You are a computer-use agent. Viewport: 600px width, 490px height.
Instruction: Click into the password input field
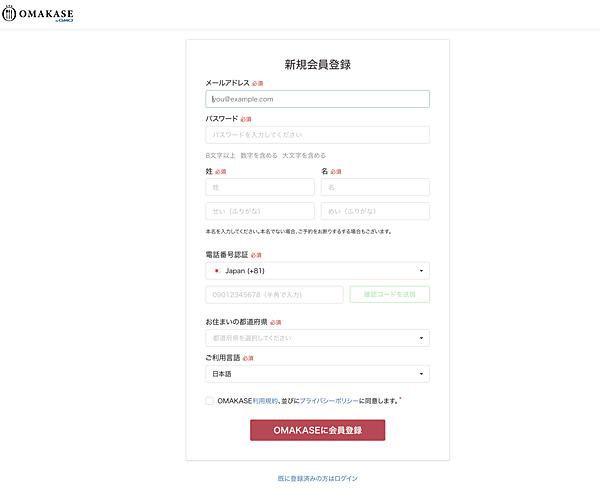tap(317, 135)
